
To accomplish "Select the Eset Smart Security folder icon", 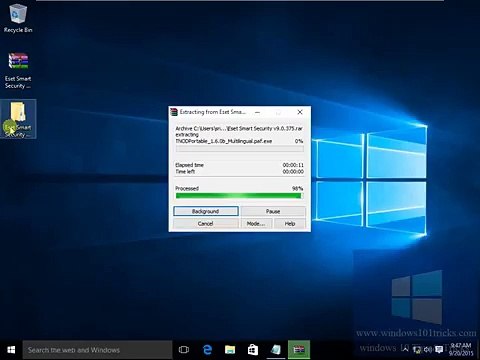I will [x=18, y=119].
